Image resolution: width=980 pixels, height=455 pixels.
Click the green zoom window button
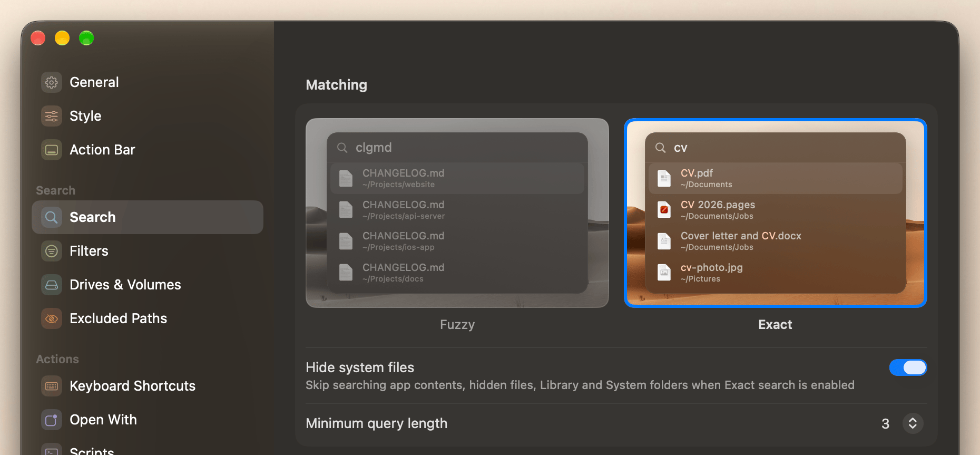(86, 38)
